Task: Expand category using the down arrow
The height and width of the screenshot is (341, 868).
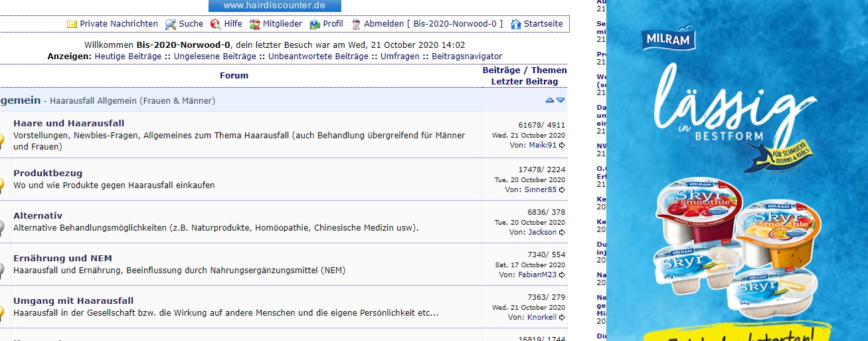Action: (561, 100)
